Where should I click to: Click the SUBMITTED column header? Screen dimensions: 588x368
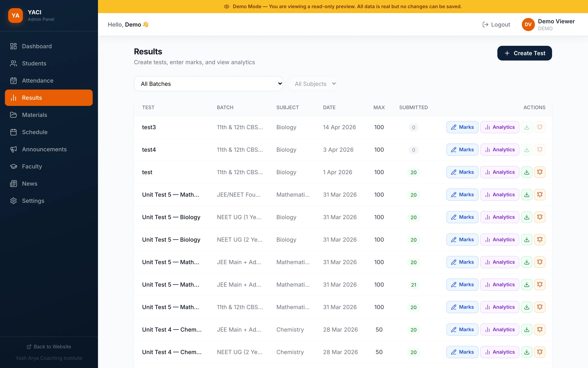[x=413, y=107]
